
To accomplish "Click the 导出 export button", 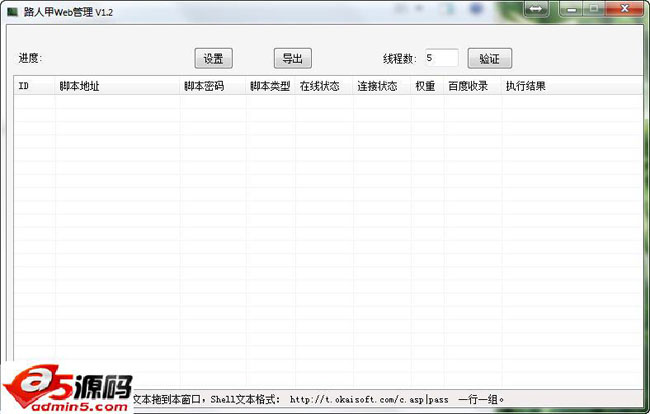I will pos(293,58).
